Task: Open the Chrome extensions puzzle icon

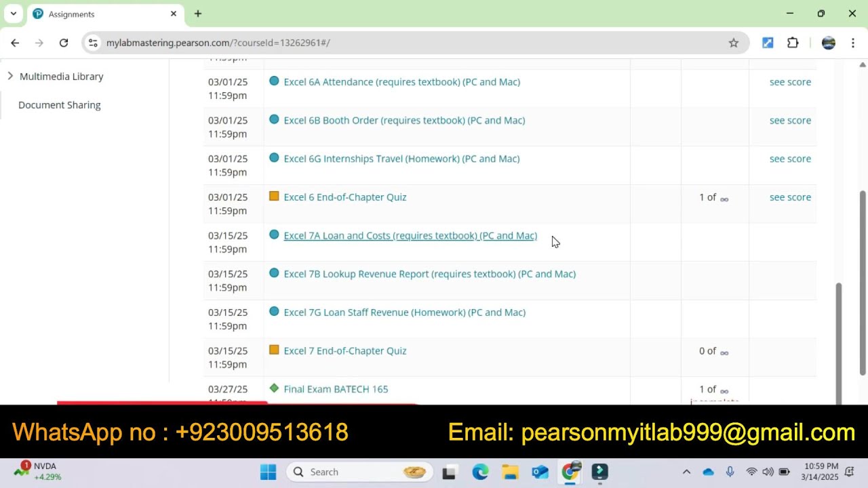Action: point(793,43)
